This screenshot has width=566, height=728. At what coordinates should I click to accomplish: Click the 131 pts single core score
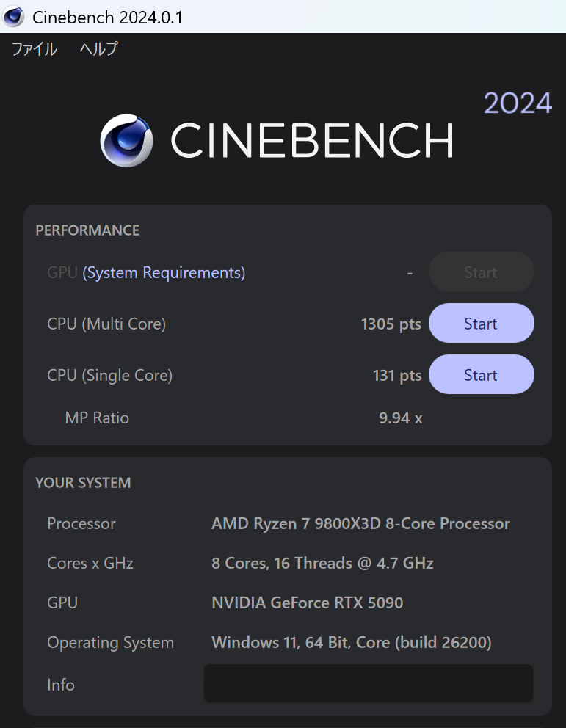(x=397, y=375)
